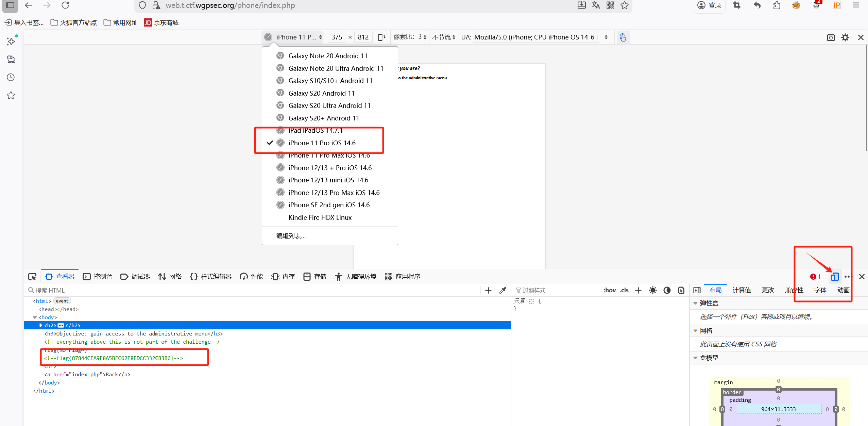Viewport: 868px width, 426px height.
Task: Toggle touch simulation hand icon
Action: [x=623, y=37]
